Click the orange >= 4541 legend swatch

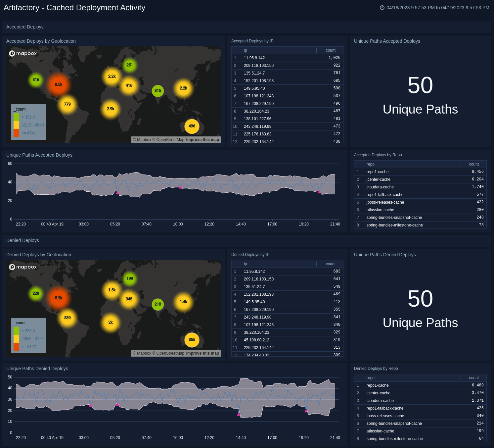(x=16, y=133)
